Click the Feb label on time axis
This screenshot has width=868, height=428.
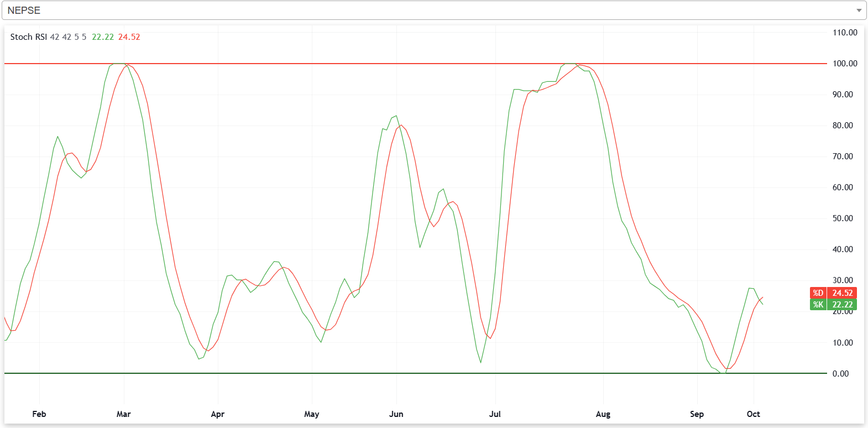pyautogui.click(x=39, y=414)
